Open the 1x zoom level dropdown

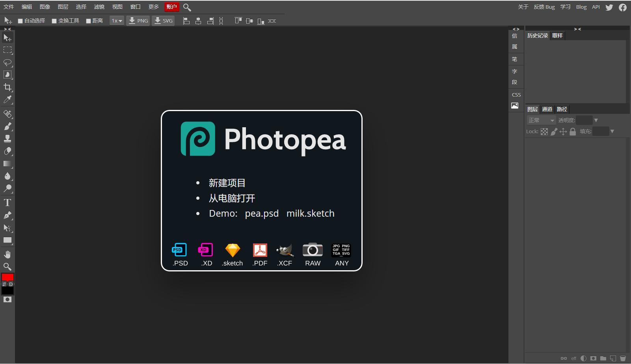coord(116,20)
